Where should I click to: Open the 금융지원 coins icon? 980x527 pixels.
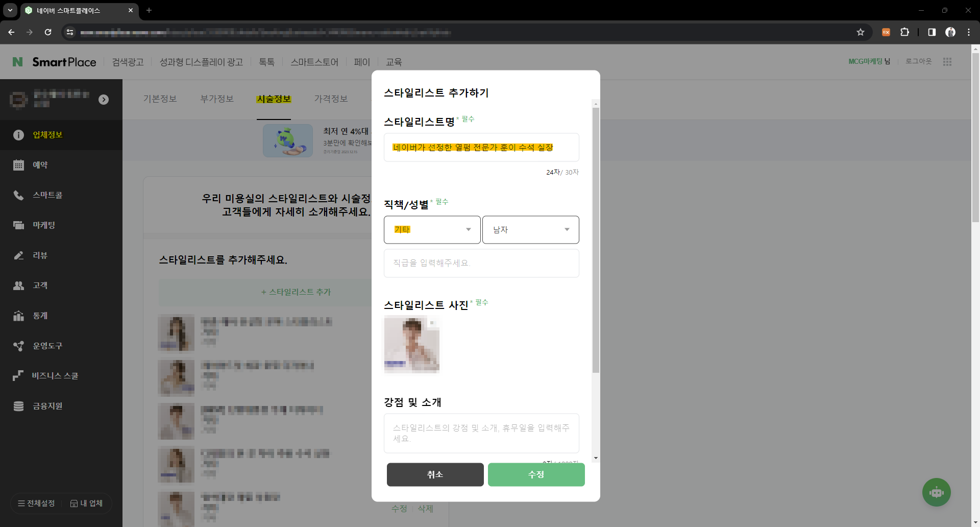(x=18, y=406)
